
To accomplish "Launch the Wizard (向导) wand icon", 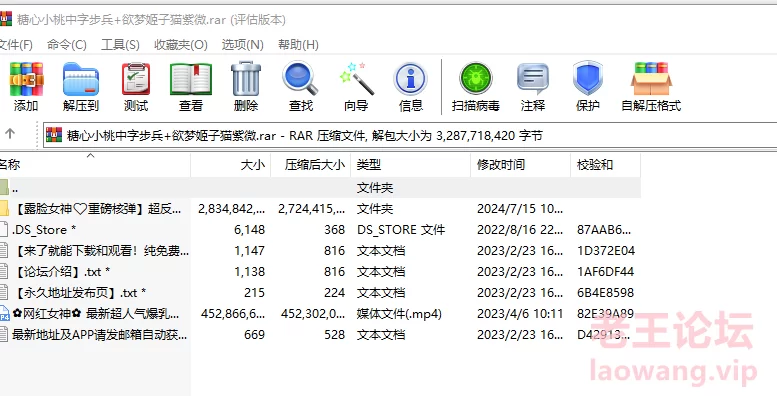I will tap(356, 78).
